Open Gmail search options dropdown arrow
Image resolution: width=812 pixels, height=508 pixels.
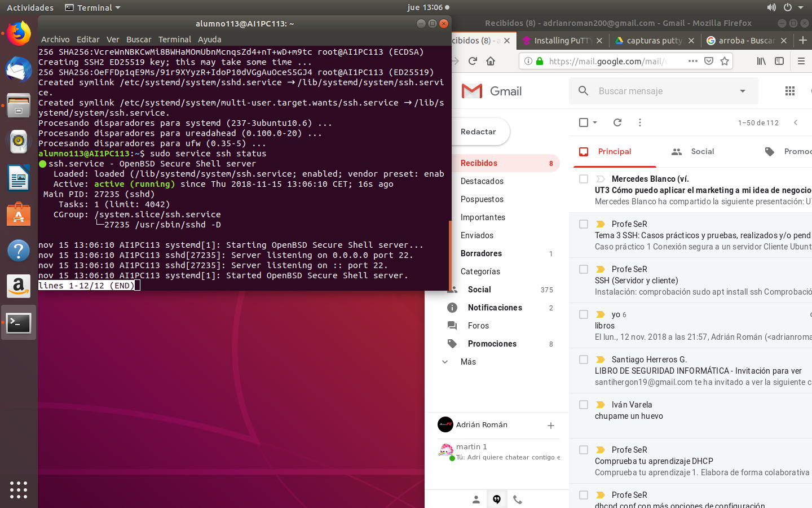pyautogui.click(x=743, y=91)
